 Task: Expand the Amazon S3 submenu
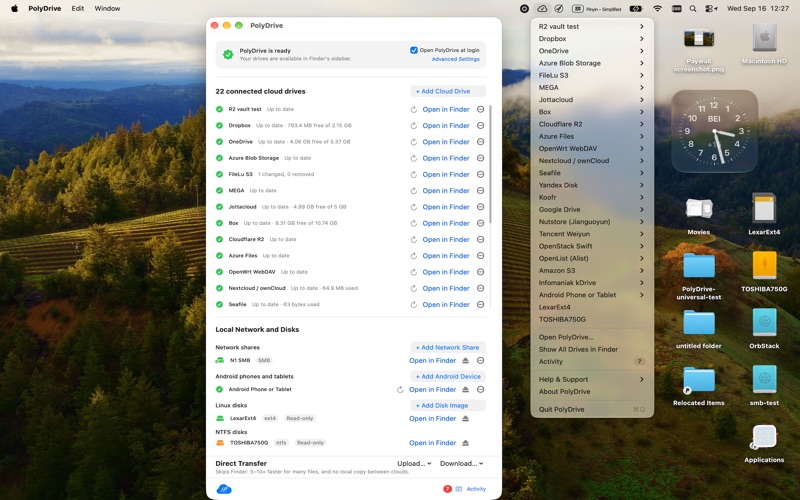(x=592, y=270)
